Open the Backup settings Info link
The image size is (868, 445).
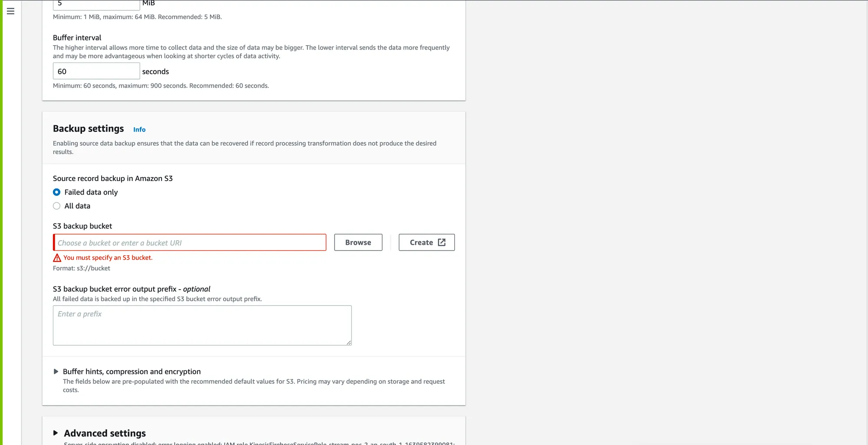(x=139, y=129)
